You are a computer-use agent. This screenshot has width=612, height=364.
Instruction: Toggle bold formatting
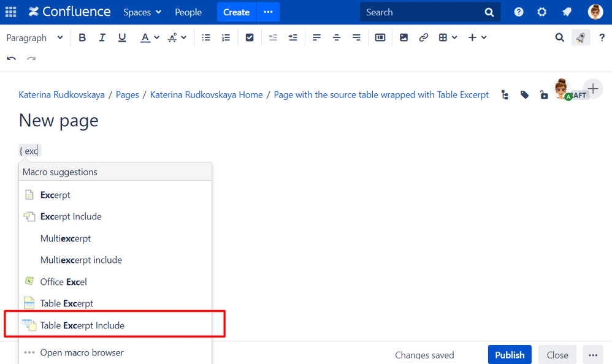tap(82, 37)
